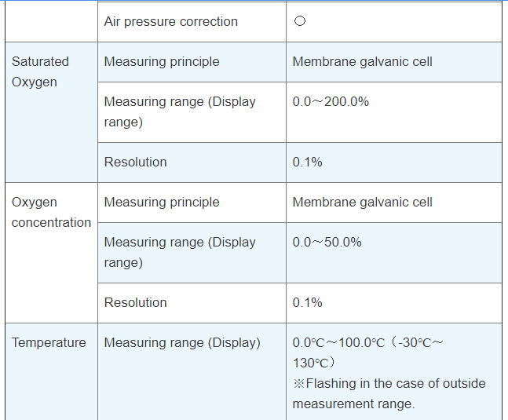This screenshot has width=508, height=420.
Task: Click Saturated Oxygen 'Measuring principle' label
Action: (162, 61)
